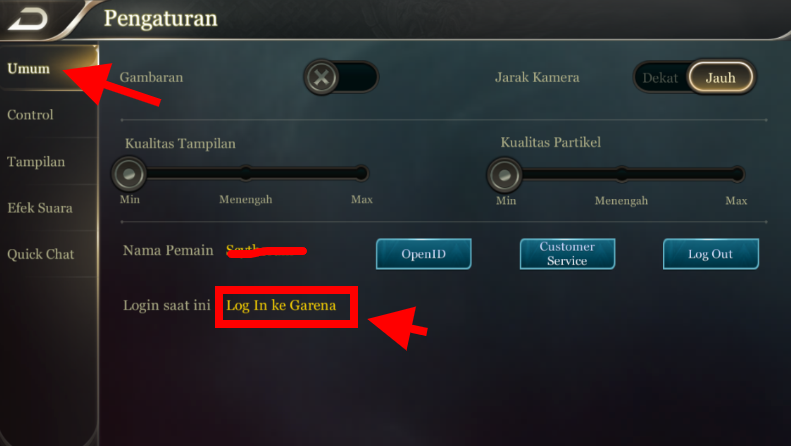Click the Kualitas Tampilan slider knob
The width and height of the screenshot is (791, 446).
tap(129, 174)
